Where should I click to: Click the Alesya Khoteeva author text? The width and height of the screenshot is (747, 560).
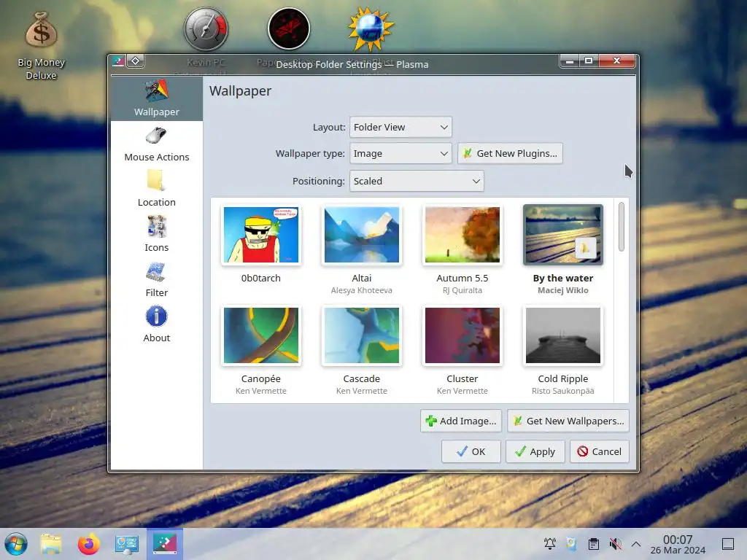click(x=362, y=290)
